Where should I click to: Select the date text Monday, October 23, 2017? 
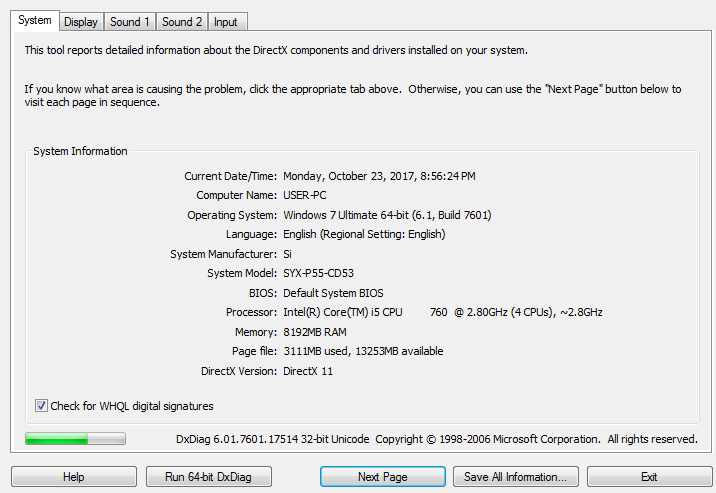click(x=349, y=176)
